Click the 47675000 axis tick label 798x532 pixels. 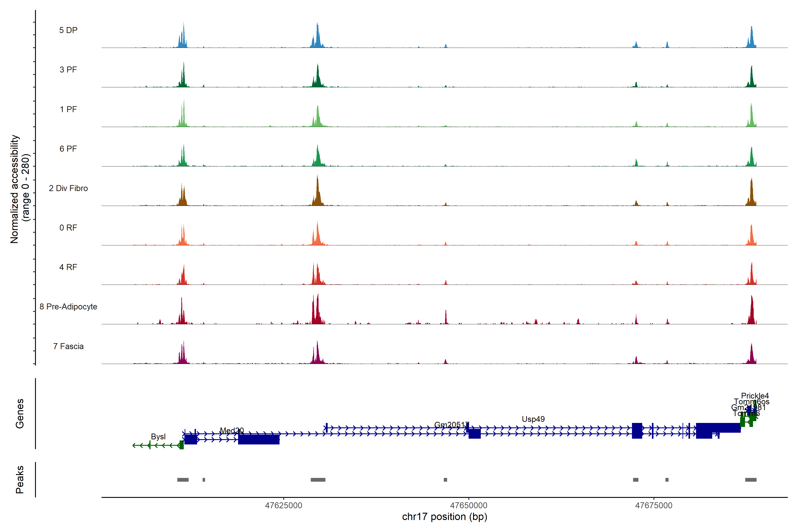click(x=653, y=505)
